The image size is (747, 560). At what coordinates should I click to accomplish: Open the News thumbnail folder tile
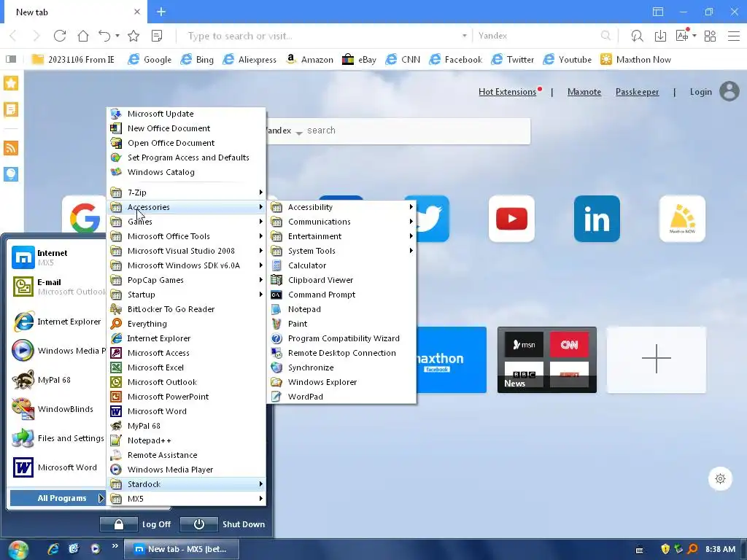click(x=547, y=359)
